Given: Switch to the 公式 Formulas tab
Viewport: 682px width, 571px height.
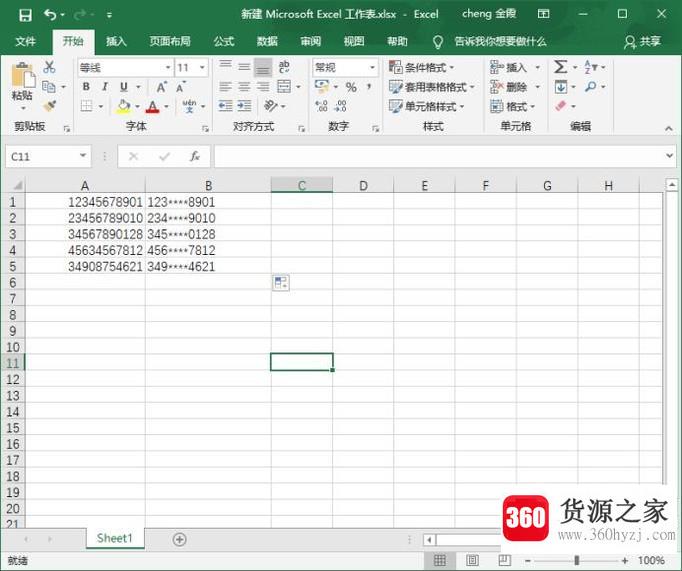Looking at the screenshot, I should click(224, 41).
